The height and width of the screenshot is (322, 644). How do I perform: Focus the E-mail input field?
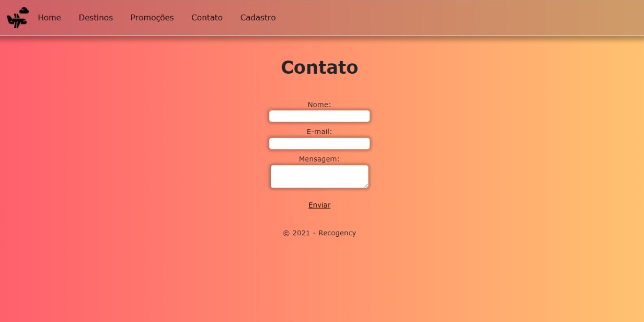[319, 143]
